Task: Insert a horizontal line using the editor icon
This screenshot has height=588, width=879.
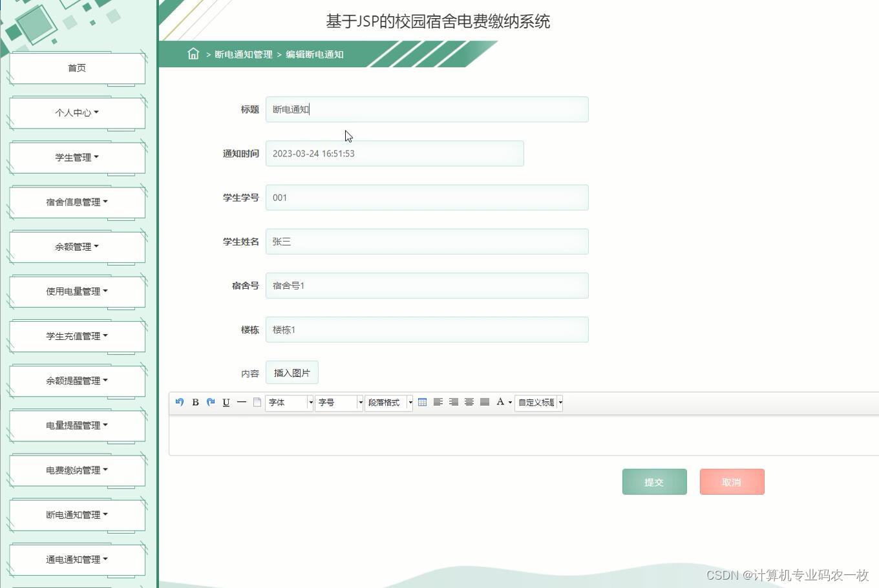Action: [241, 402]
